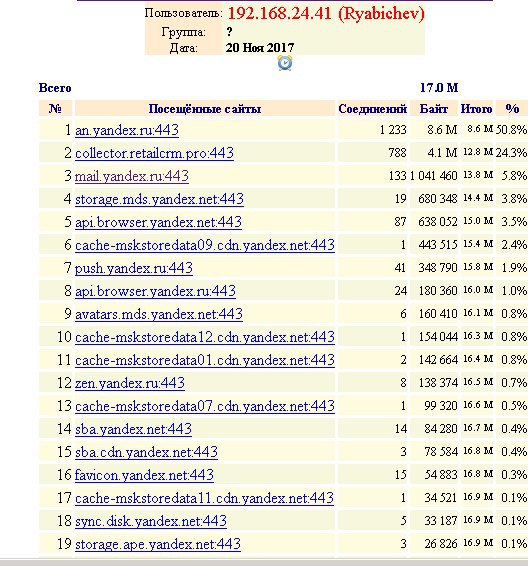Open collector.retailcrm.pro:443 link
The width and height of the screenshot is (528, 566).
tap(154, 153)
